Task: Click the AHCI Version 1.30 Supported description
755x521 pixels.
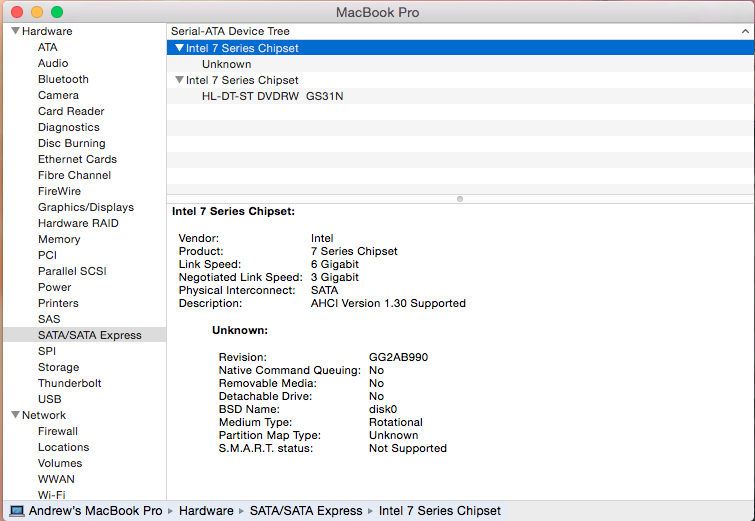Action: (388, 303)
